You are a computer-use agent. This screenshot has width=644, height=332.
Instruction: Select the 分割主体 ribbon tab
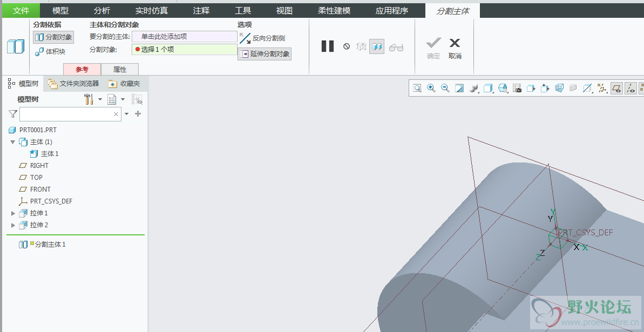pyautogui.click(x=452, y=11)
